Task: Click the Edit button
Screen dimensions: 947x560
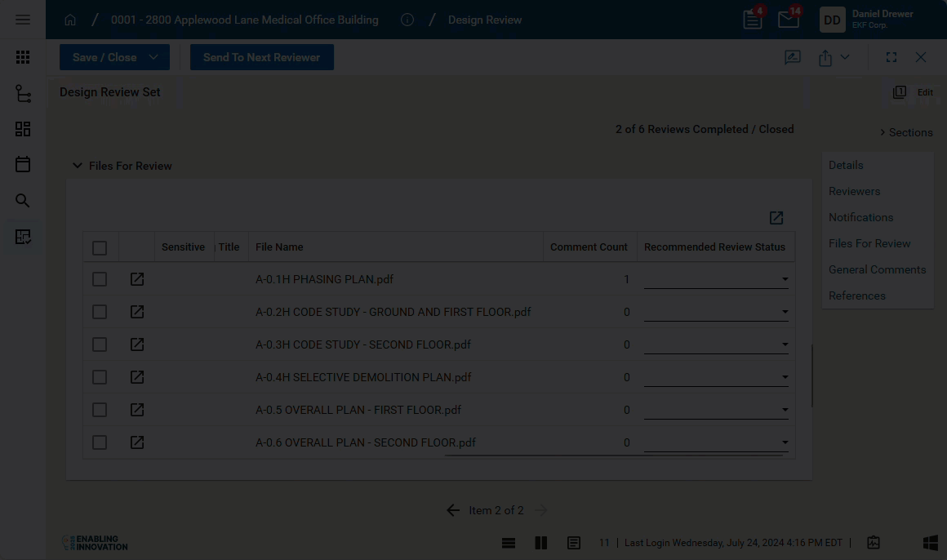Action: (924, 92)
